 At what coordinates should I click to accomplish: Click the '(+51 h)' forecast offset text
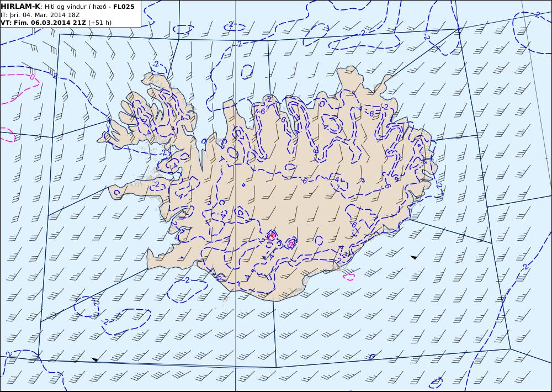pos(99,23)
